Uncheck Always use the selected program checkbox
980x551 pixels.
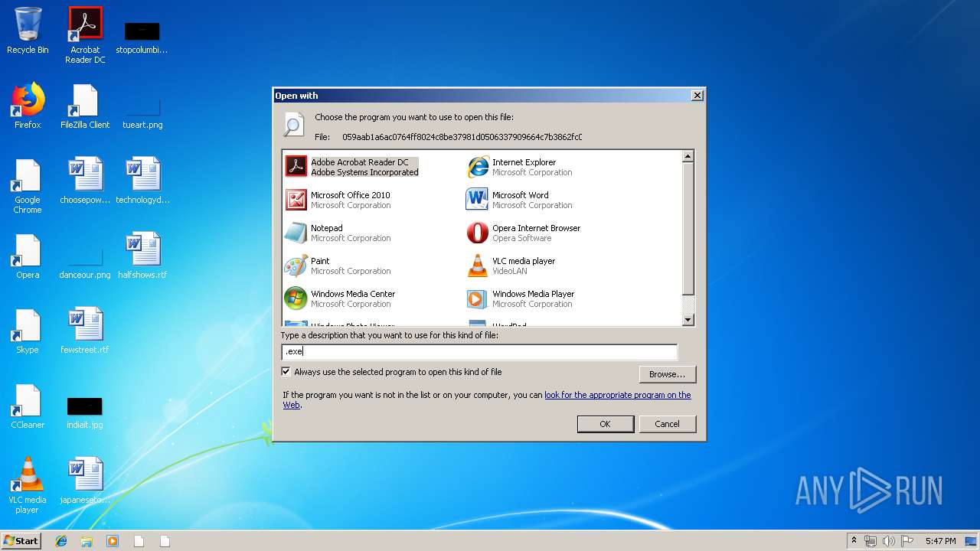click(286, 372)
